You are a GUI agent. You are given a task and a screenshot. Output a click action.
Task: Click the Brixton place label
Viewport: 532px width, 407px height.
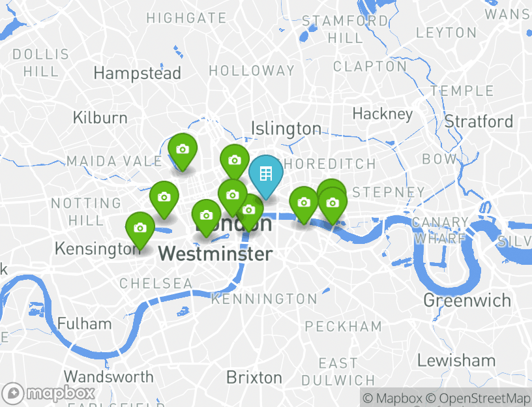tap(254, 378)
